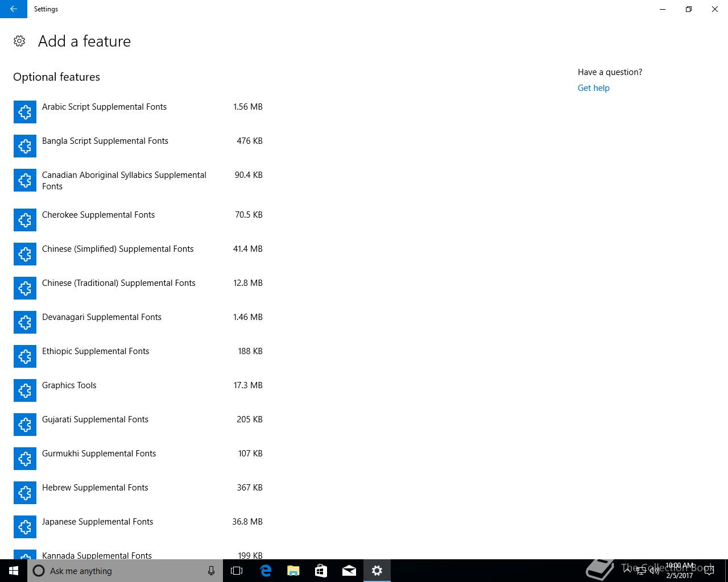728x582 pixels.
Task: Select Gujarati Supplemental Fonts text
Action: tap(95, 419)
